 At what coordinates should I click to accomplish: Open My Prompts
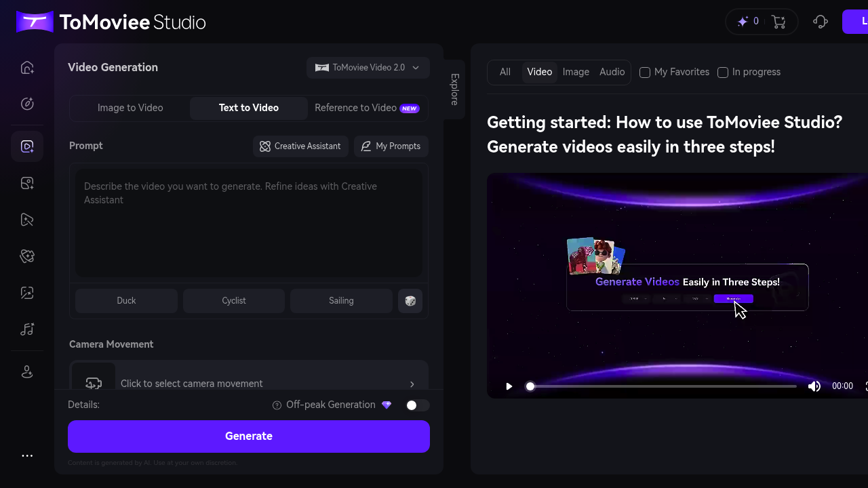(x=391, y=146)
